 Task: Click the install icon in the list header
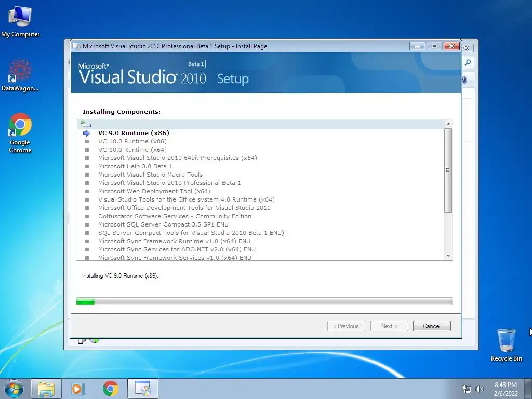[86, 124]
